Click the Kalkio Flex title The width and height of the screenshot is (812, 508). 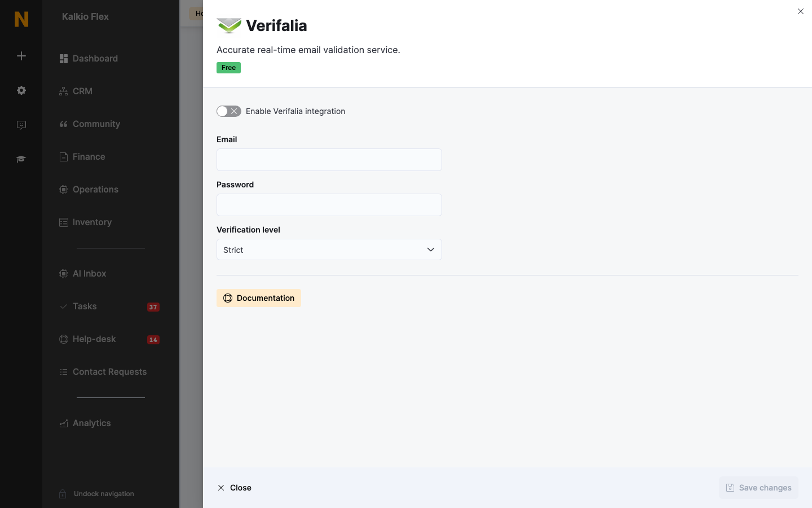[85, 17]
